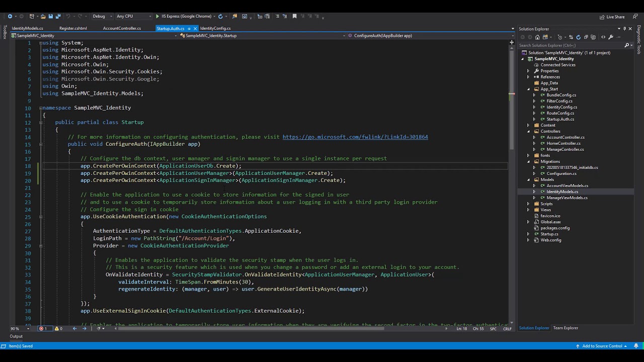Click the pin icon on Solution Explorer panel
This screenshot has width=644, height=362.
coord(624,29)
